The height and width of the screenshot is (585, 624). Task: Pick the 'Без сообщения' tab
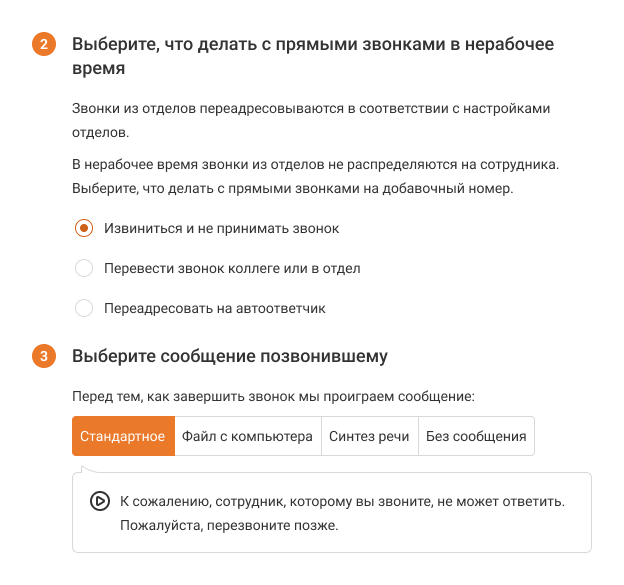476,436
